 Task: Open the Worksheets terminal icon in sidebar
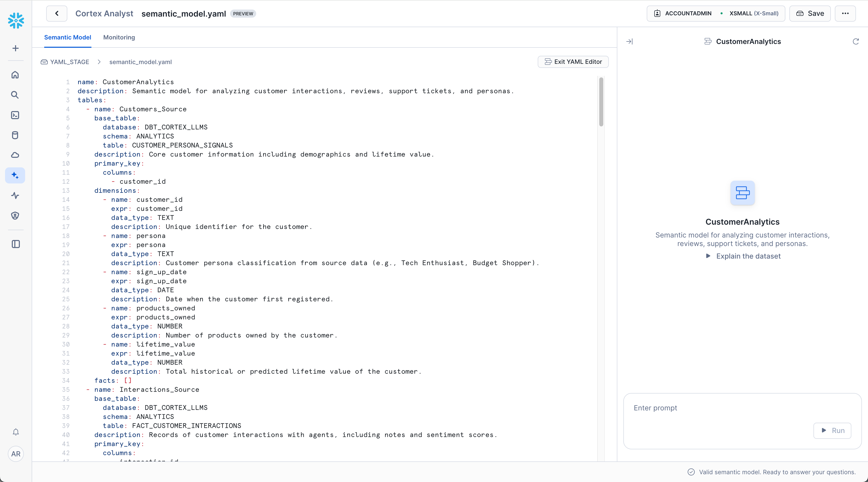pos(15,115)
